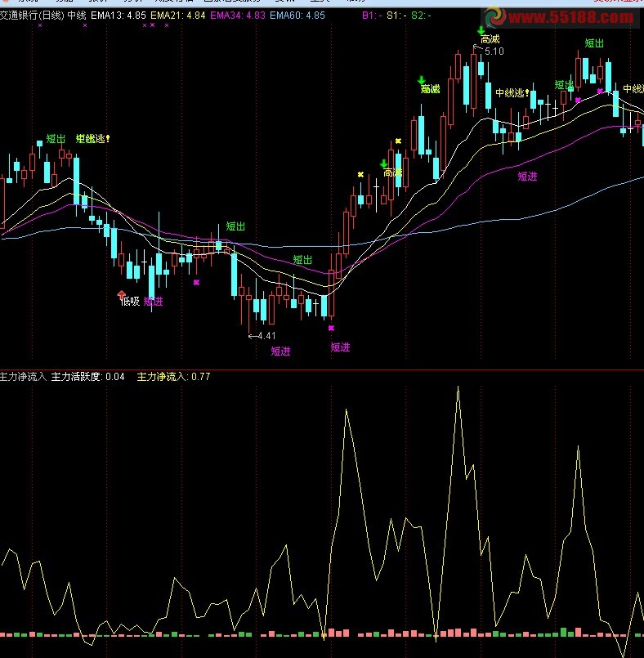Click the gray 主力净流入 indicator name
Image resolution: width=644 pixels, height=658 pixels.
tap(23, 377)
